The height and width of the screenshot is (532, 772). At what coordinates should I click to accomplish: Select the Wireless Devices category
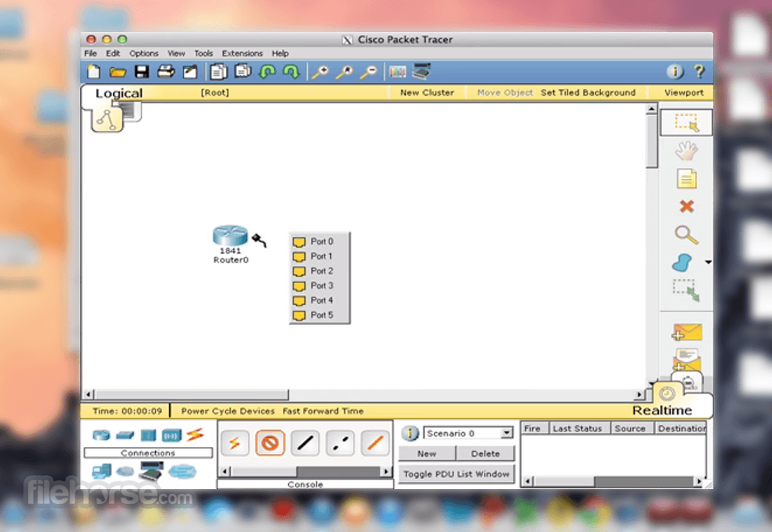[x=171, y=435]
